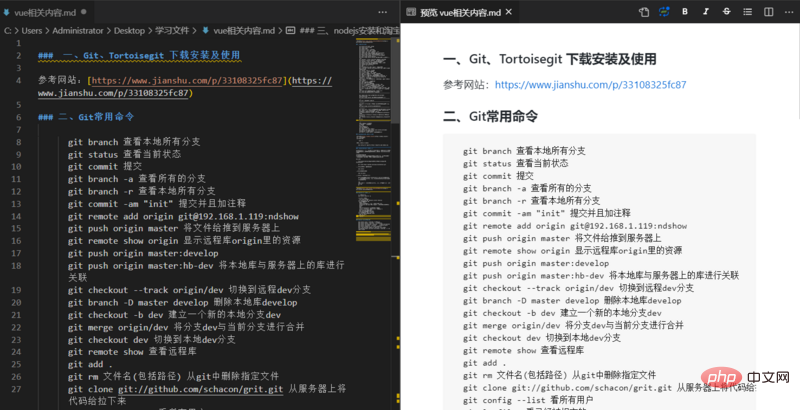
Task: Click preview line git branch -a 查看所有的分支
Action: [527, 188]
